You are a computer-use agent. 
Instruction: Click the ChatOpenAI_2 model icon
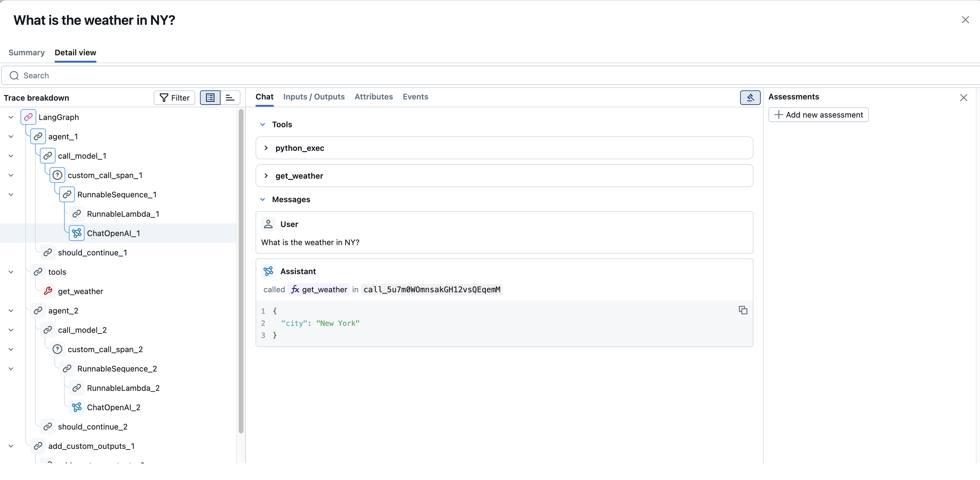point(77,407)
